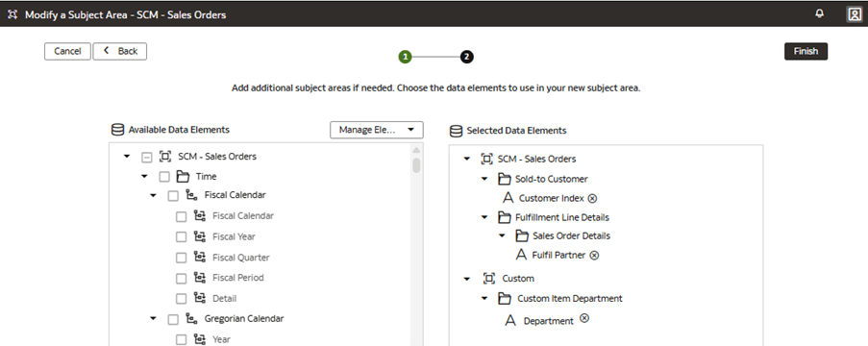This screenshot has height=346, width=868.
Task: Collapse the Sales Order Details folder
Action: tap(502, 235)
